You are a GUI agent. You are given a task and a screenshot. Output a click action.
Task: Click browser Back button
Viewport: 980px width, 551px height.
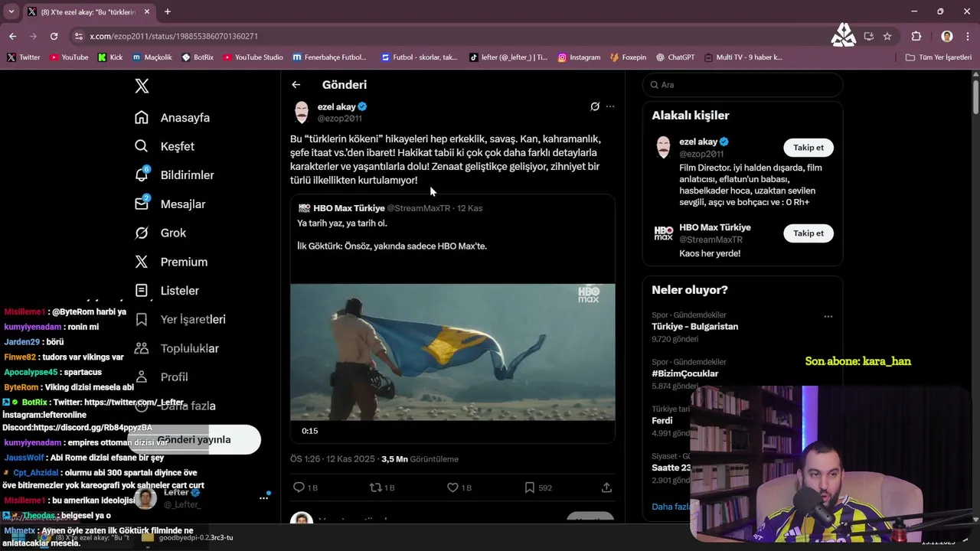(x=12, y=36)
